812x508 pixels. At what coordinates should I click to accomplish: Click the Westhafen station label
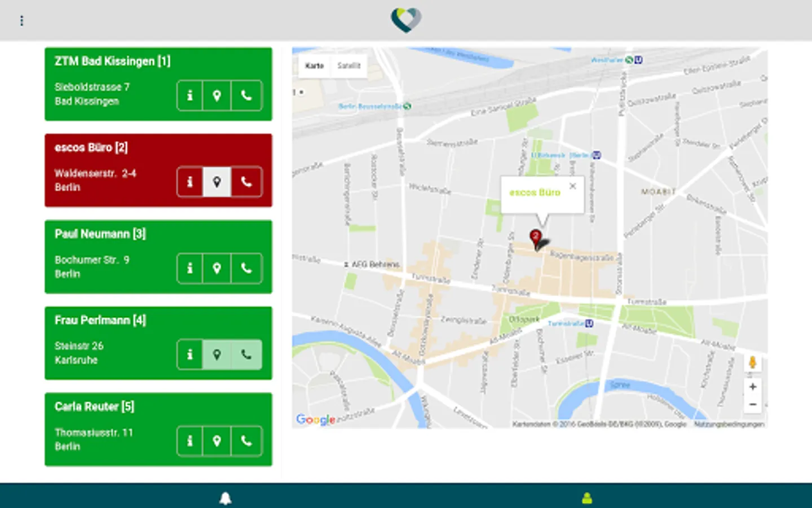tap(607, 60)
